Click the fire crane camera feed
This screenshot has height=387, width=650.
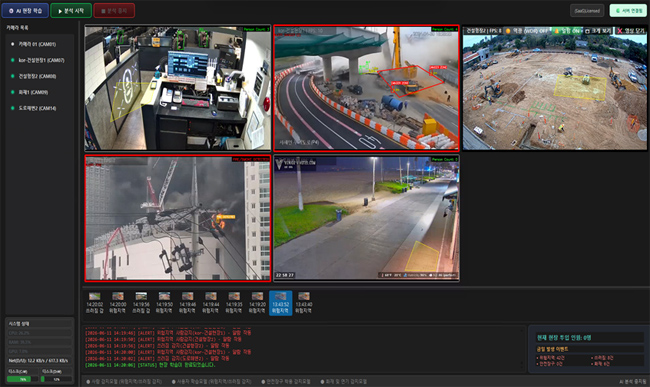point(178,218)
